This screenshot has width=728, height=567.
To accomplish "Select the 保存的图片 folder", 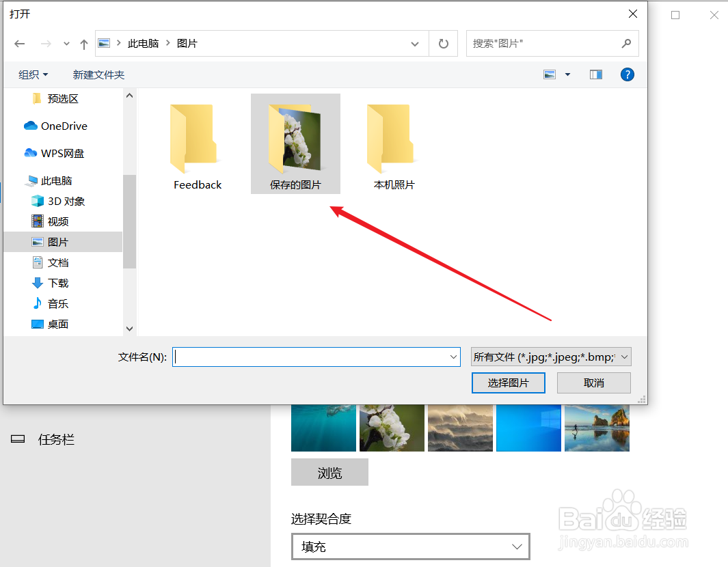I will (295, 144).
